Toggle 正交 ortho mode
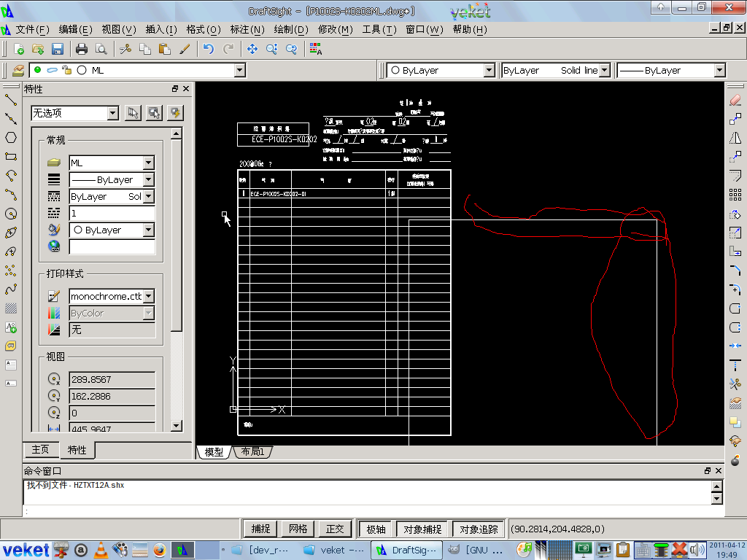This screenshot has height=560, width=747. pyautogui.click(x=335, y=529)
